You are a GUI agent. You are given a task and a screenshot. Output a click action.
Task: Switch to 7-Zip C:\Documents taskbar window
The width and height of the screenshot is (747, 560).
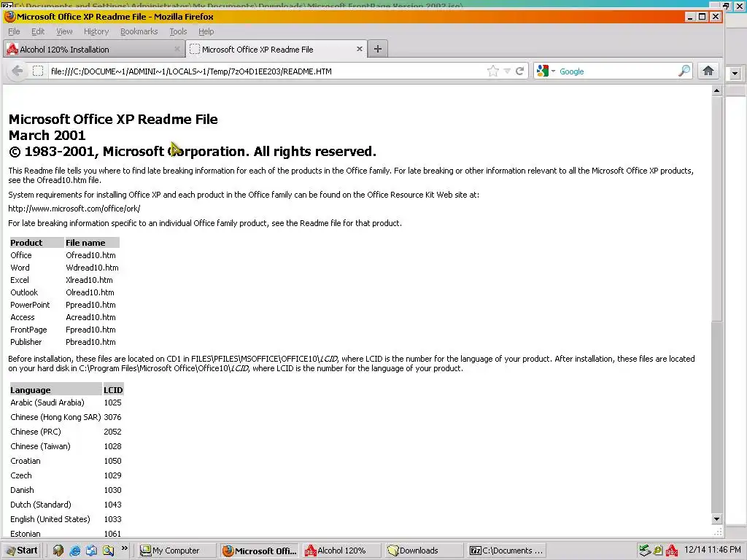[x=506, y=551]
